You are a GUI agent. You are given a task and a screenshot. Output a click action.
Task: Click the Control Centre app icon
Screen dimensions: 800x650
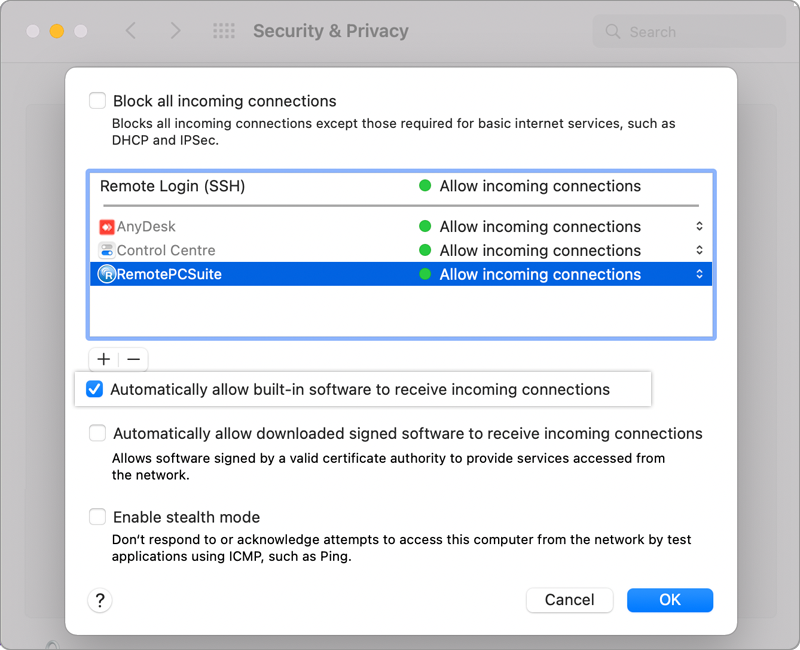(x=108, y=250)
